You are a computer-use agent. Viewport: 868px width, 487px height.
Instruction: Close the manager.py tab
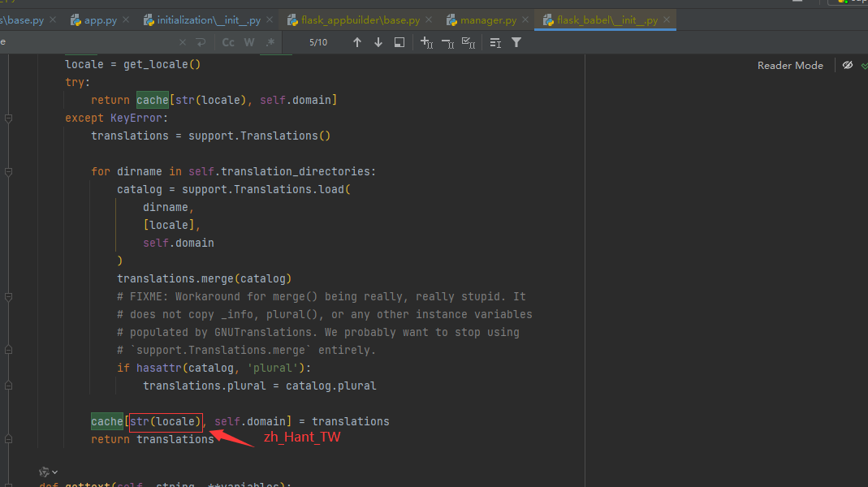coord(525,20)
